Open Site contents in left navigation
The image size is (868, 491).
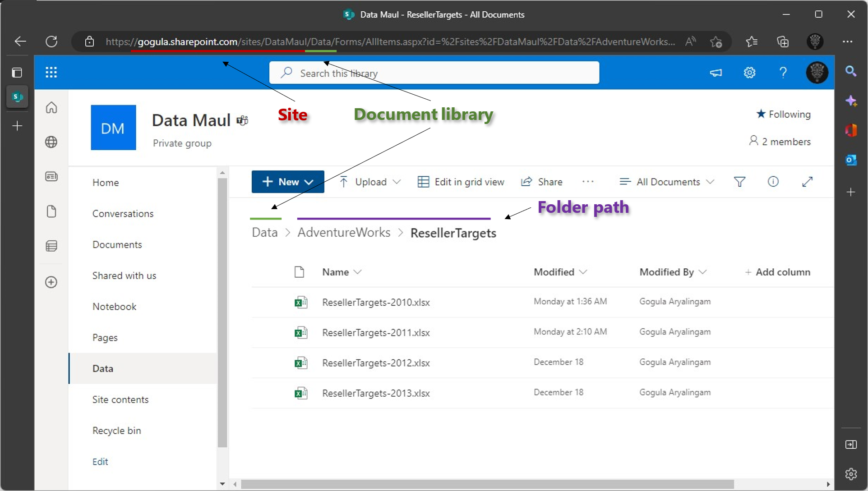point(120,399)
